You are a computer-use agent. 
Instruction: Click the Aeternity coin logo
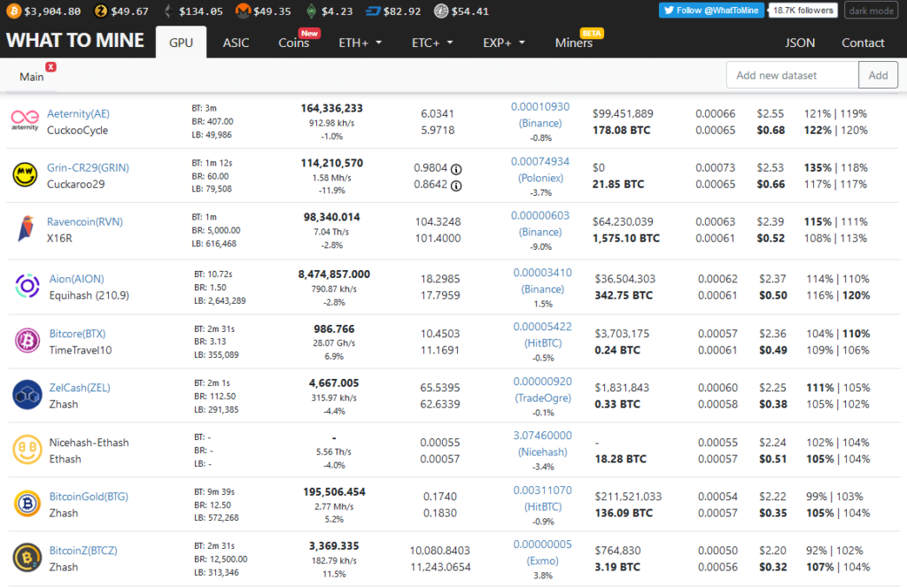point(25,121)
